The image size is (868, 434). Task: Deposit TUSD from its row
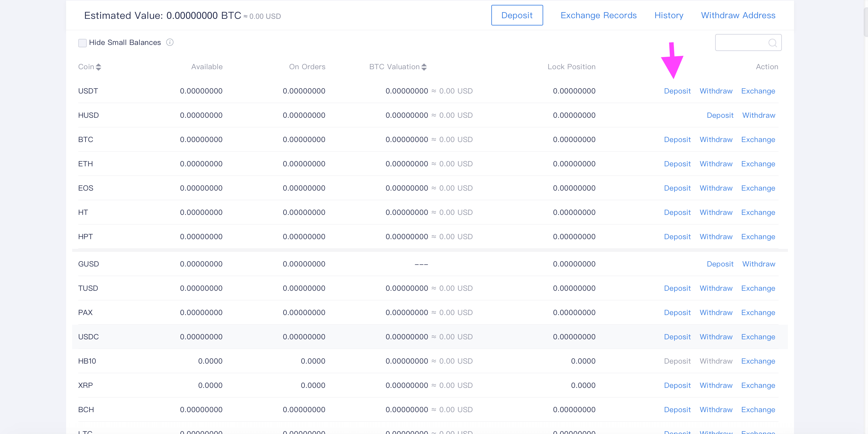(x=677, y=288)
